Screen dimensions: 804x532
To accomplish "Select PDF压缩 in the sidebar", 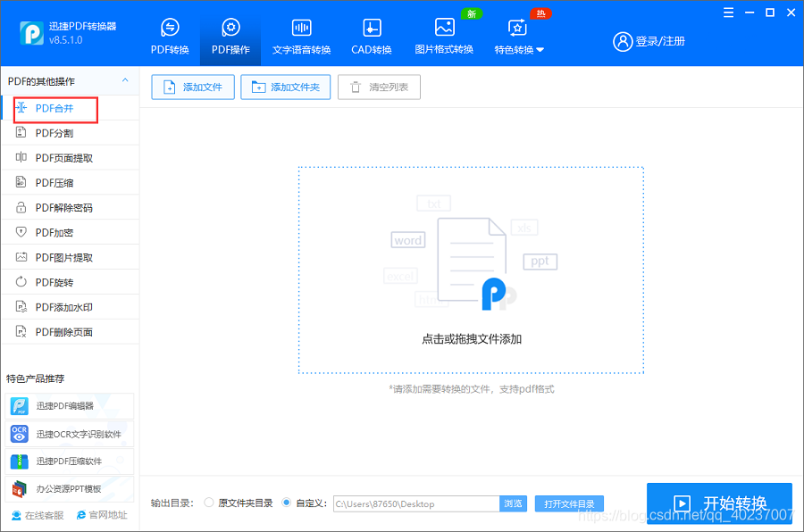I will 71,183.
